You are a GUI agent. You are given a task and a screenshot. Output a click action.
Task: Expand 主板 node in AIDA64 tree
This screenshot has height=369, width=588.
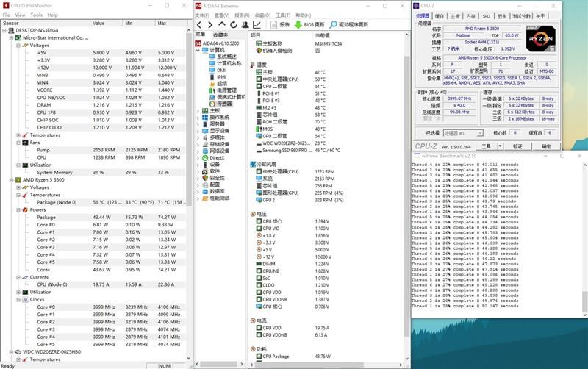point(198,111)
